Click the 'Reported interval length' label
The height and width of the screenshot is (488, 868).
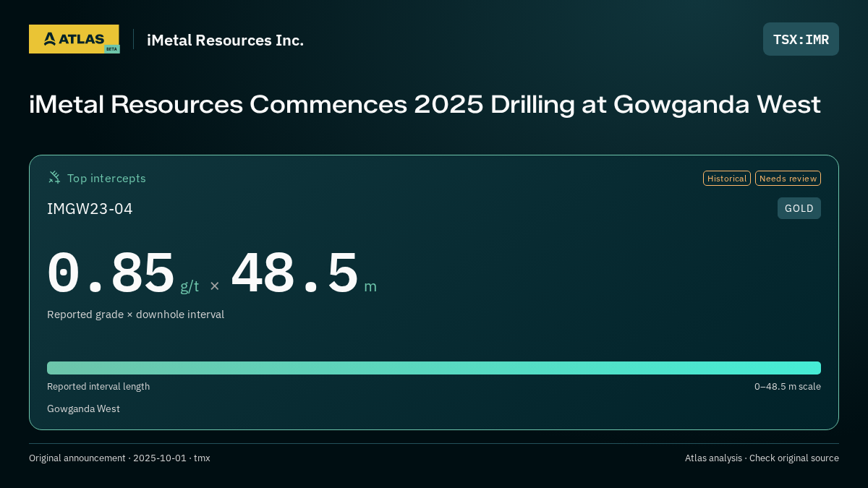(98, 387)
